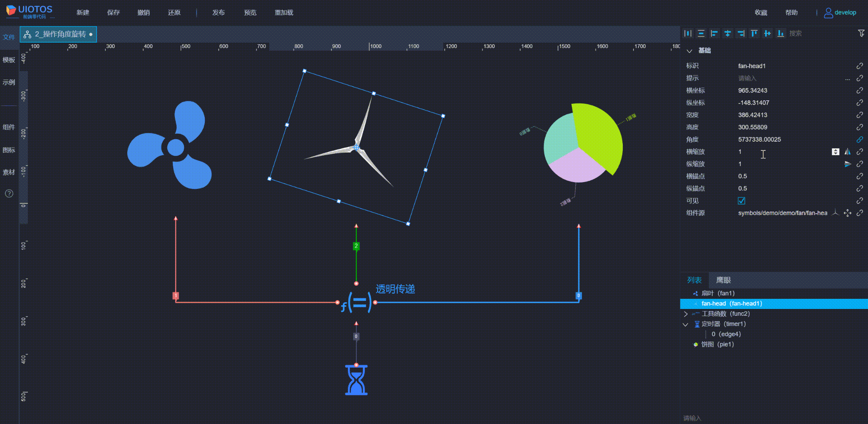Click the blue bind link icon for 角度

860,140
